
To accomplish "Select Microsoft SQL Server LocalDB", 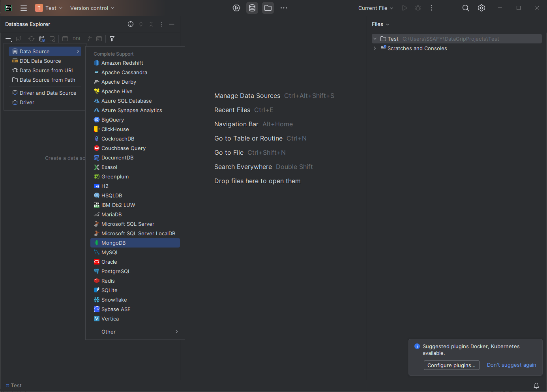I will tap(135, 233).
